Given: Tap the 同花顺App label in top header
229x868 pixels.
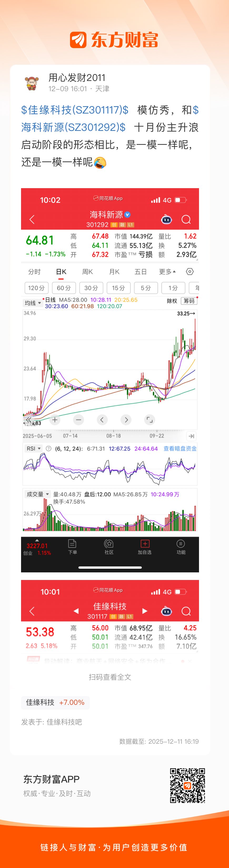Looking at the screenshot, I should click(x=108, y=198).
